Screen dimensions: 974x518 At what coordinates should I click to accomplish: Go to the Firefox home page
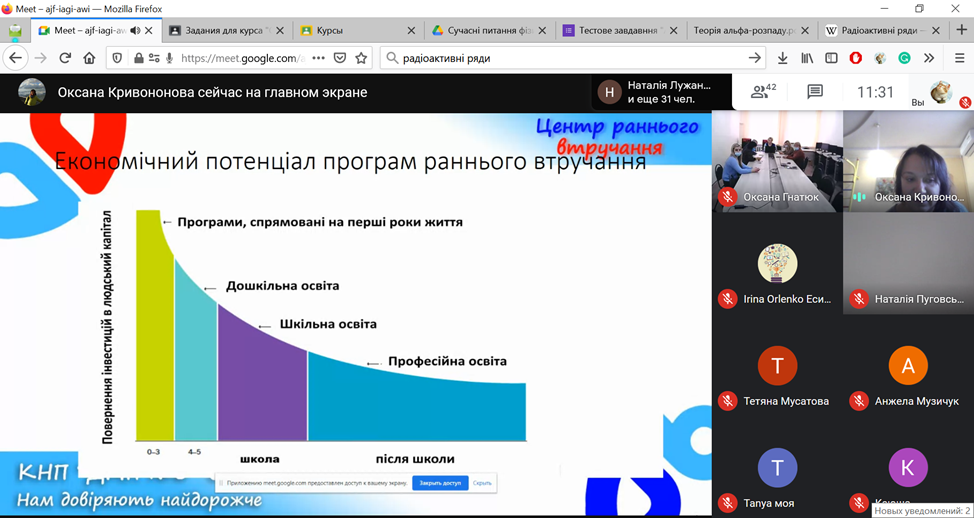click(x=89, y=58)
